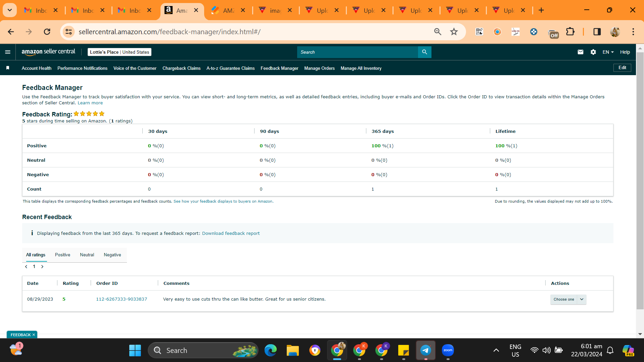Dismiss the FEEDBACK widget with its X

tap(34, 335)
